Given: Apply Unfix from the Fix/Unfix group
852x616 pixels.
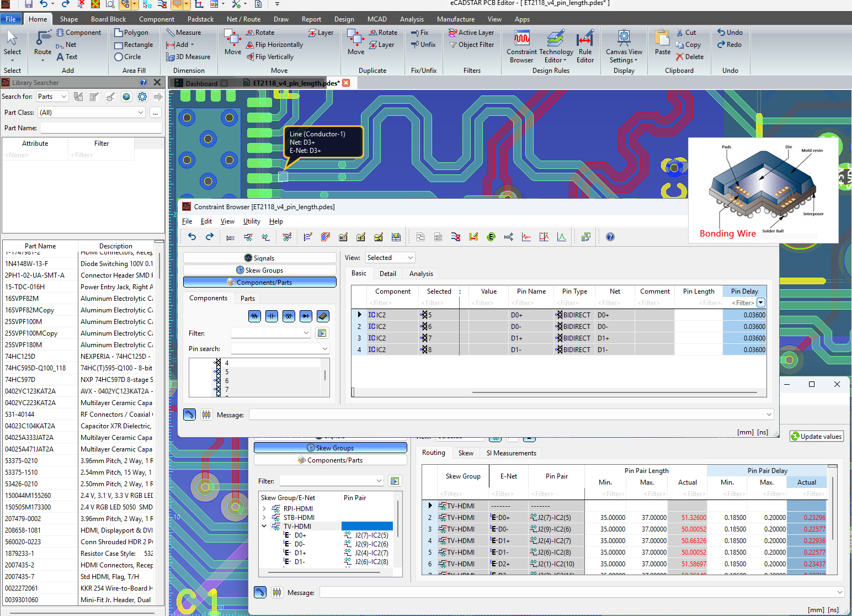Looking at the screenshot, I should (423, 45).
